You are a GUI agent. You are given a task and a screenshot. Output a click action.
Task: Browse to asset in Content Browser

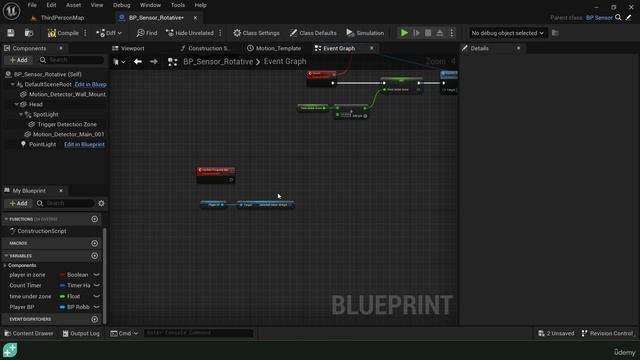click(x=29, y=33)
